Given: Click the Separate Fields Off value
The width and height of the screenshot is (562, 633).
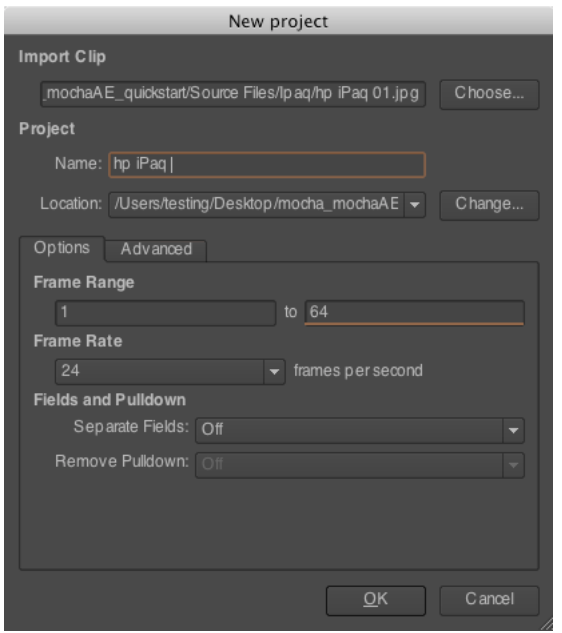Looking at the screenshot, I should pos(349,430).
